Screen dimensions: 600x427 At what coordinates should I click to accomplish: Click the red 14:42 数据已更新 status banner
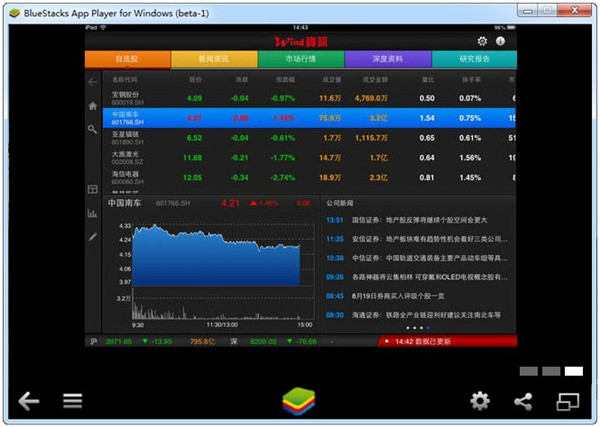[x=448, y=341]
